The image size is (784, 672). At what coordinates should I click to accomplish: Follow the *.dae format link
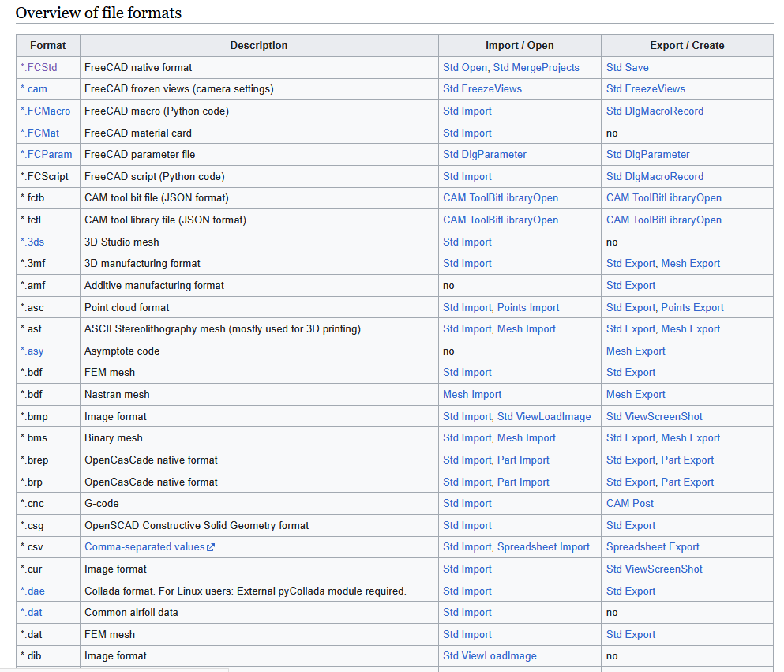(32, 591)
